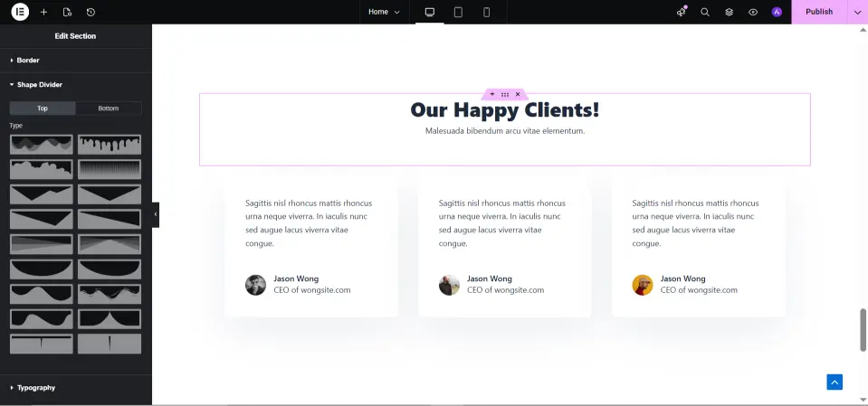
Task: Open the document settings page icon
Action: [x=67, y=12]
